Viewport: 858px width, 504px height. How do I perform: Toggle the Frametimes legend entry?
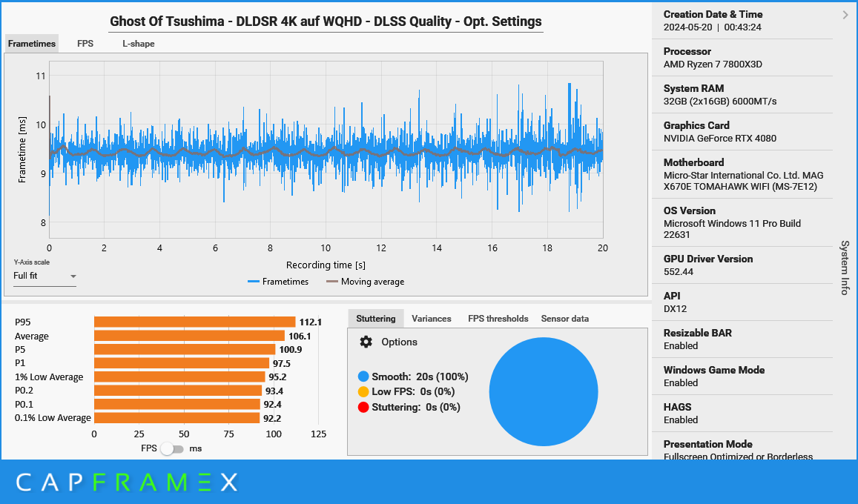point(278,282)
